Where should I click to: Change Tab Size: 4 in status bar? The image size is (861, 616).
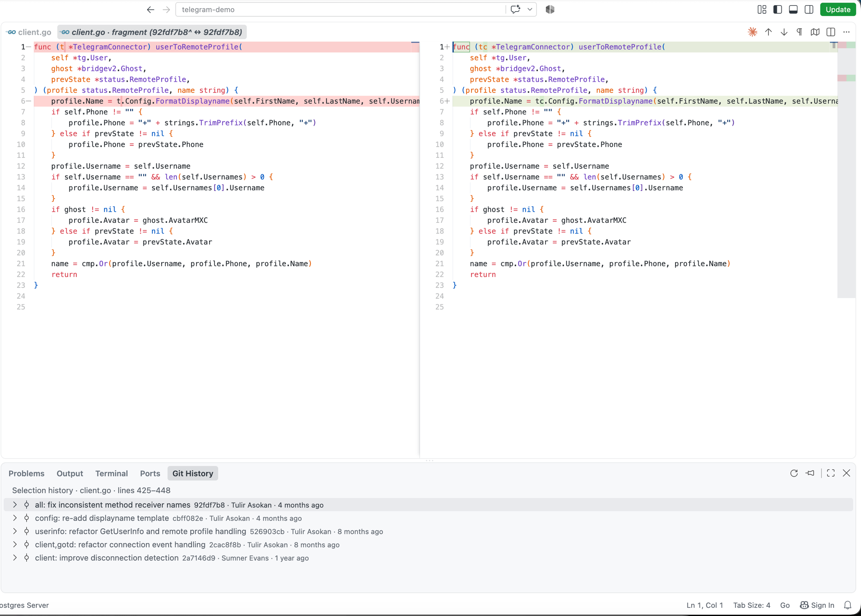coord(752,605)
